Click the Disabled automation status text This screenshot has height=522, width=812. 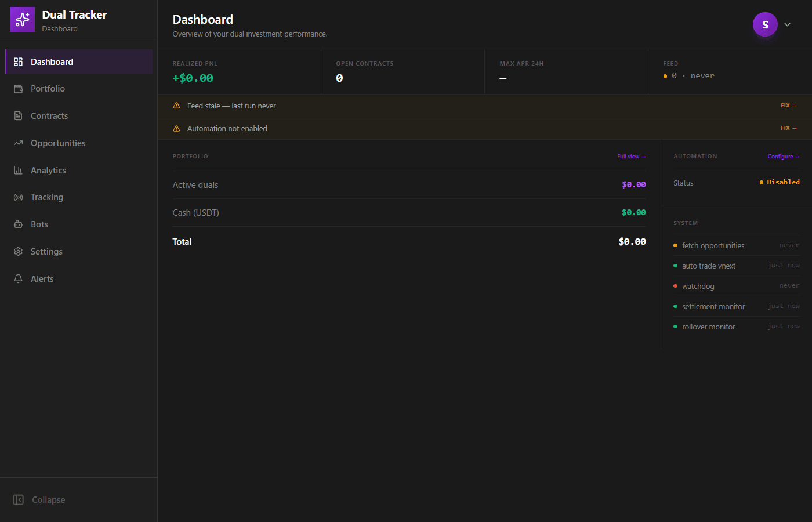[784, 182]
